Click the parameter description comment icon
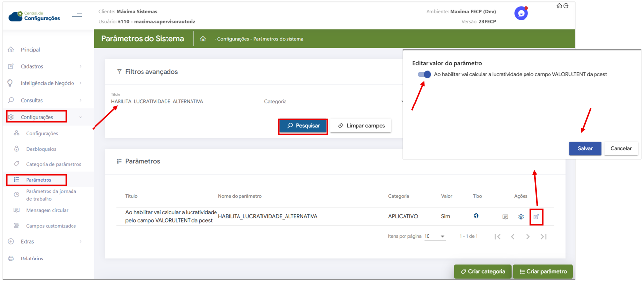The image size is (644, 286). 505,217
